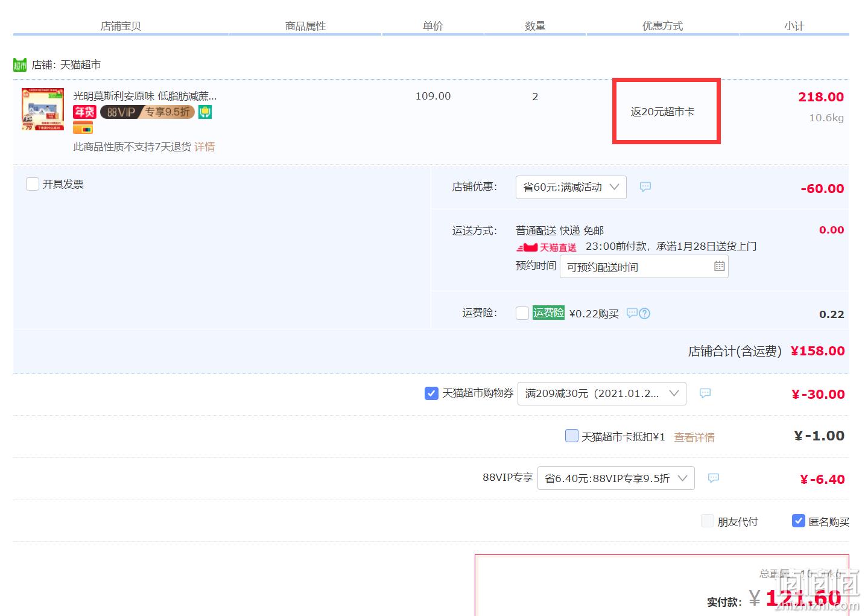Image resolution: width=865 pixels, height=616 pixels.
Task: Open the product thumbnail image
Action: [x=43, y=110]
